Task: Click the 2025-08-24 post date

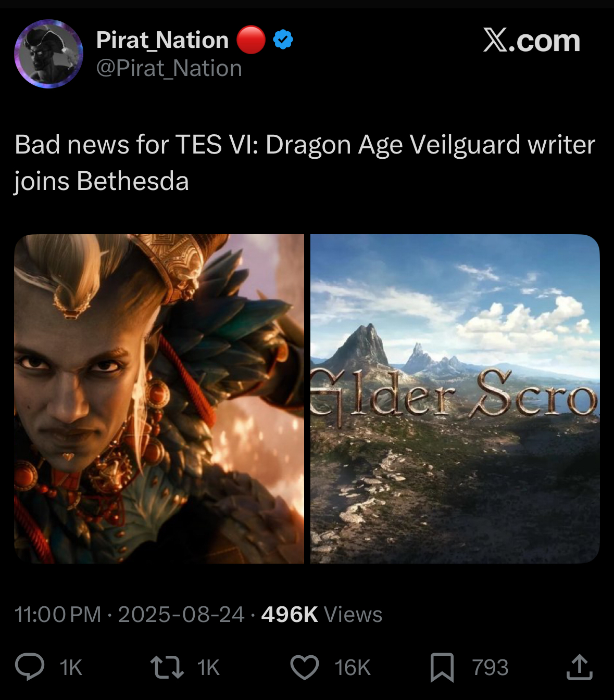Action: (181, 615)
